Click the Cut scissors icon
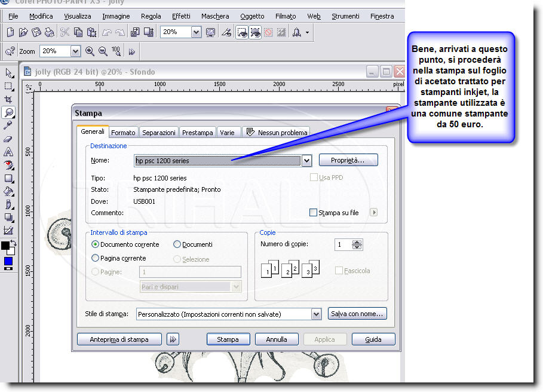The height and width of the screenshot is (392, 543). pyautogui.click(x=65, y=32)
